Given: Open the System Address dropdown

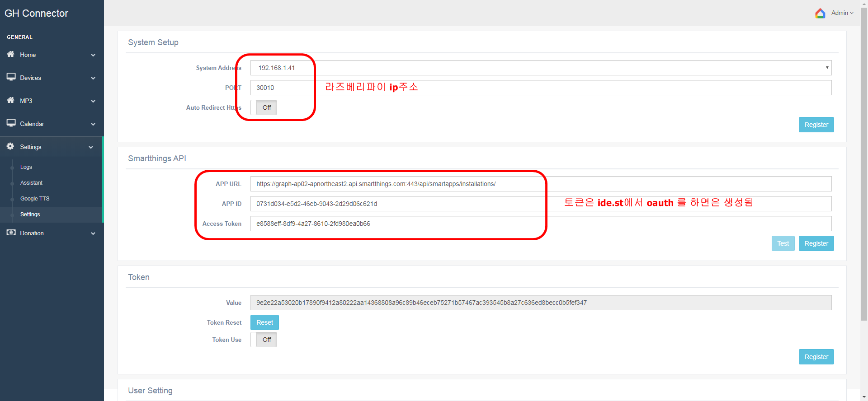Looking at the screenshot, I should pyautogui.click(x=541, y=68).
